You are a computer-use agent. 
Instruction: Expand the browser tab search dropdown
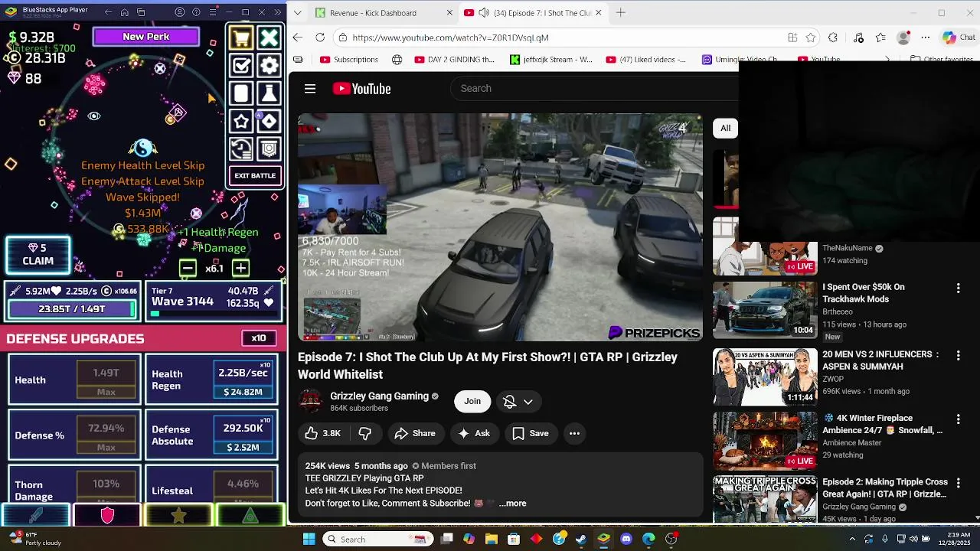point(298,12)
